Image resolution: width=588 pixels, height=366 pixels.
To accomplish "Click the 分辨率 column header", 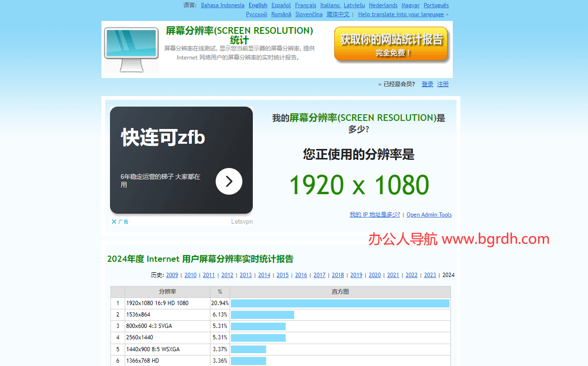I will [x=167, y=292].
